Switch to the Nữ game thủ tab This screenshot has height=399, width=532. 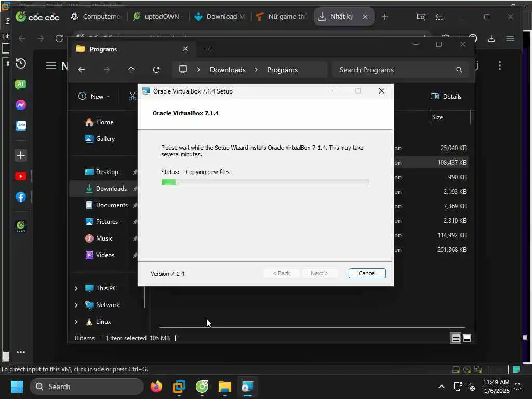pyautogui.click(x=282, y=16)
